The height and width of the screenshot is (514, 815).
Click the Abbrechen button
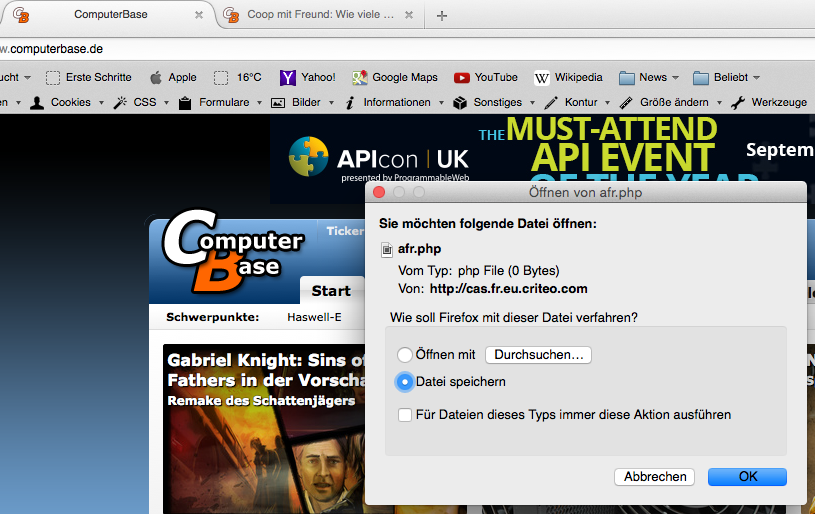(654, 477)
